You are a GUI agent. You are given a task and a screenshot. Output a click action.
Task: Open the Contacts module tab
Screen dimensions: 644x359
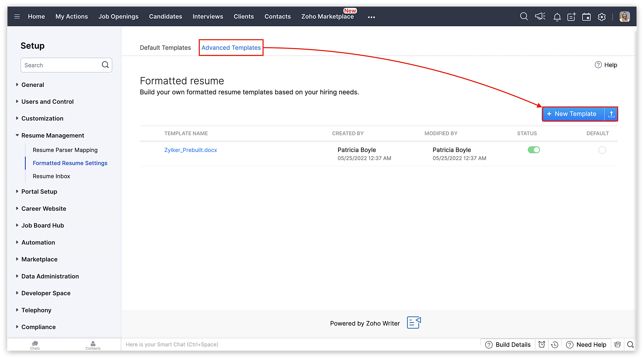(278, 16)
